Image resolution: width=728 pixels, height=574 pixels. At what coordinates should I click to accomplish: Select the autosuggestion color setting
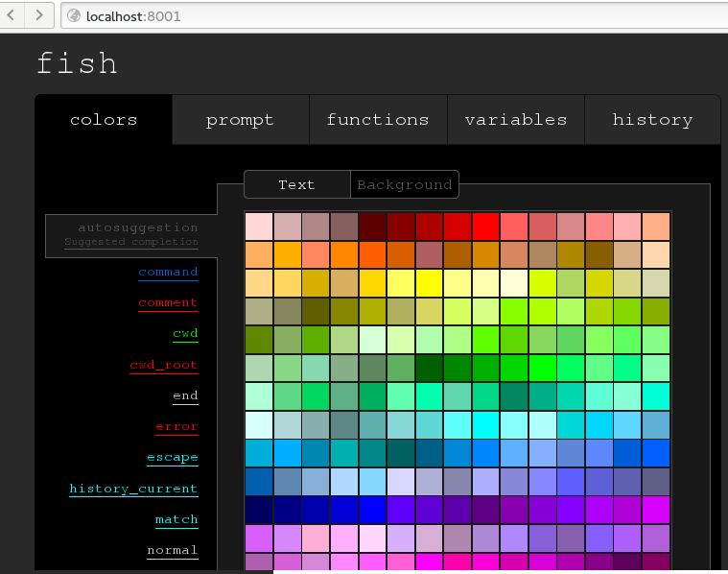[x=131, y=235]
